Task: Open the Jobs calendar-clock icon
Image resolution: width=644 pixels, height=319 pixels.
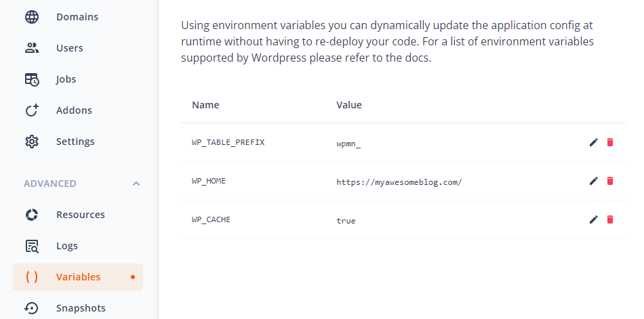Action: pyautogui.click(x=32, y=79)
